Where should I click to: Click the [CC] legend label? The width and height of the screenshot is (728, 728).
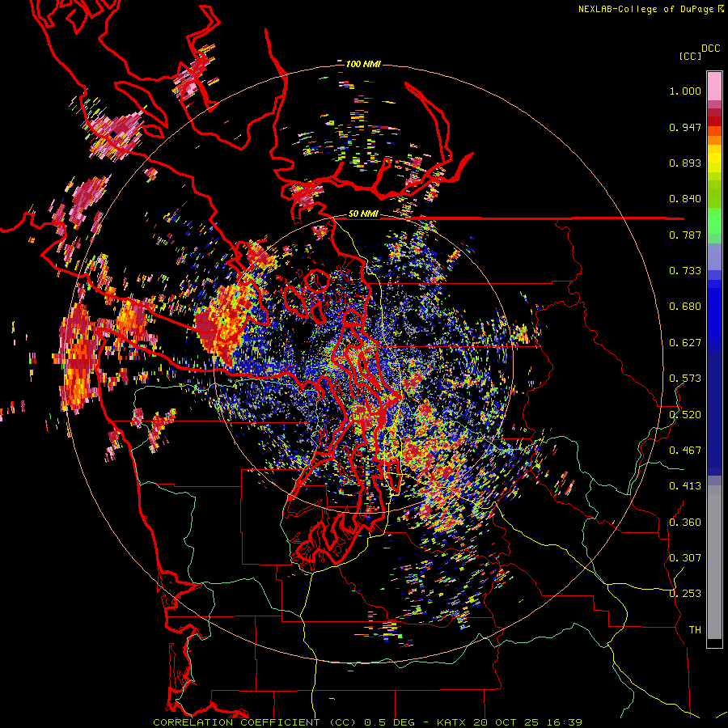point(690,56)
